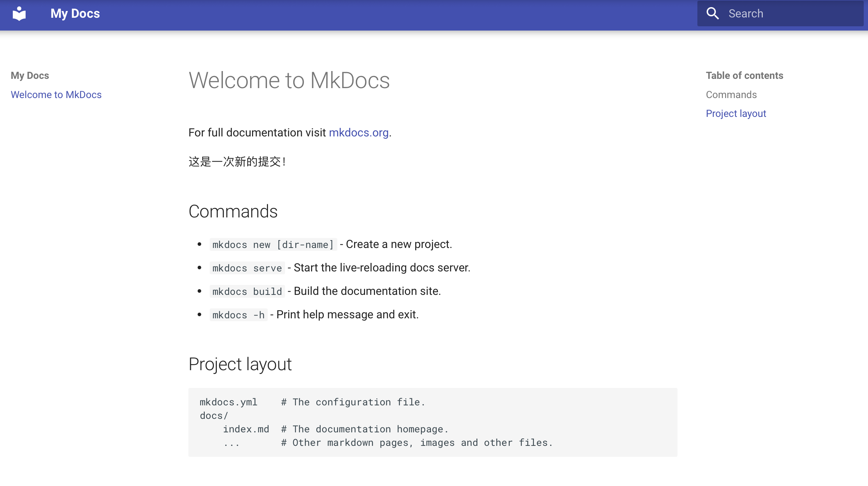Jump to Commands in table of contents
The height and width of the screenshot is (486, 868).
click(731, 94)
